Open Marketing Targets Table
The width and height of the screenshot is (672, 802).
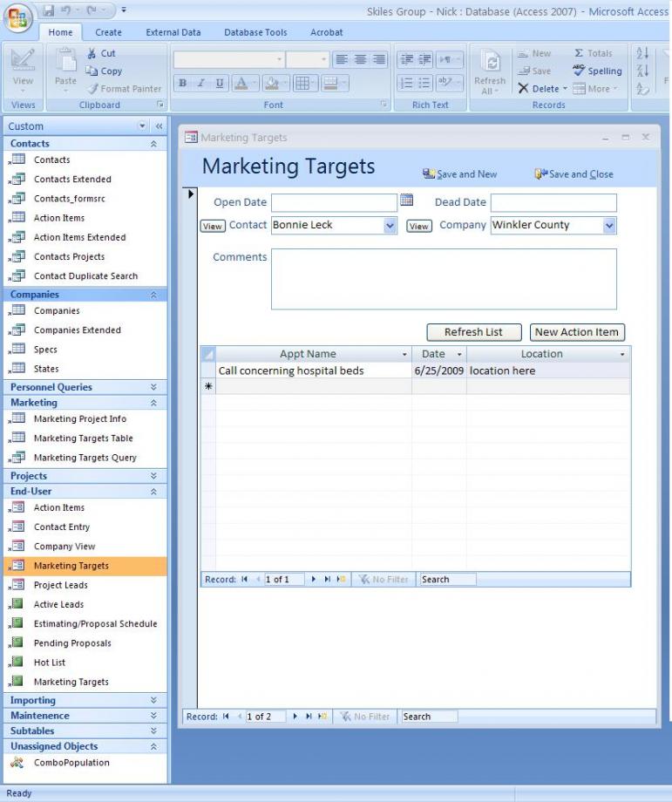pyautogui.click(x=84, y=438)
